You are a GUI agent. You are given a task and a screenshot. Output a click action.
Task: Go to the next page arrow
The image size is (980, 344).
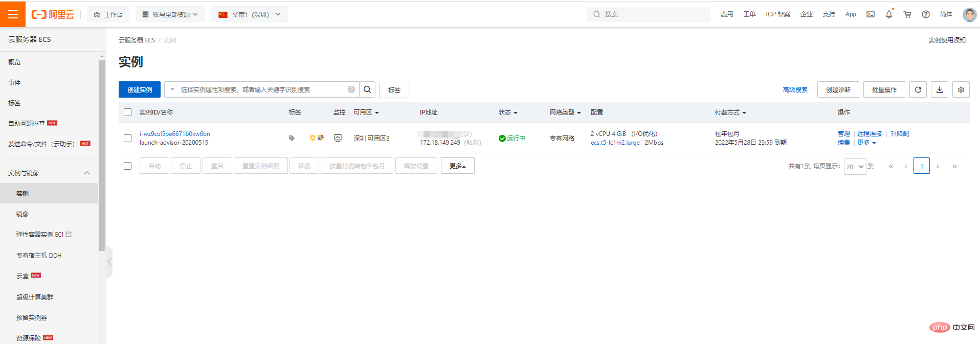(x=938, y=166)
